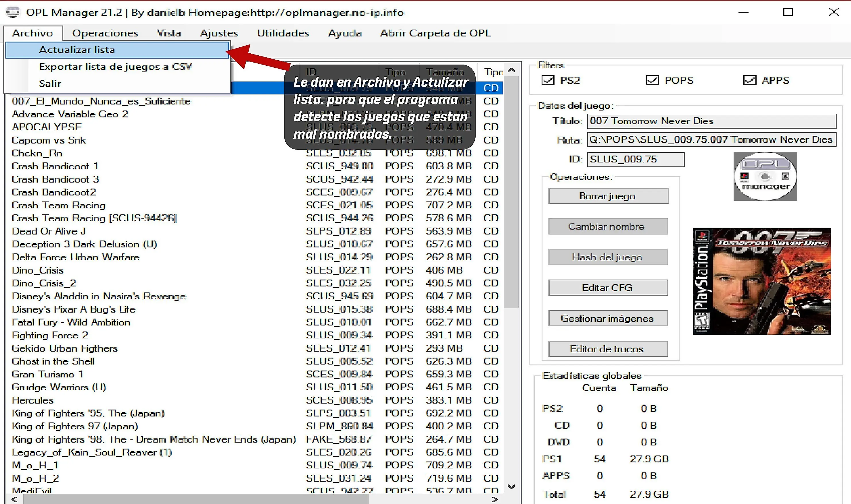Screen dimensions: 851x504
Task: Click the game list scroll up arrow
Action: [x=511, y=70]
